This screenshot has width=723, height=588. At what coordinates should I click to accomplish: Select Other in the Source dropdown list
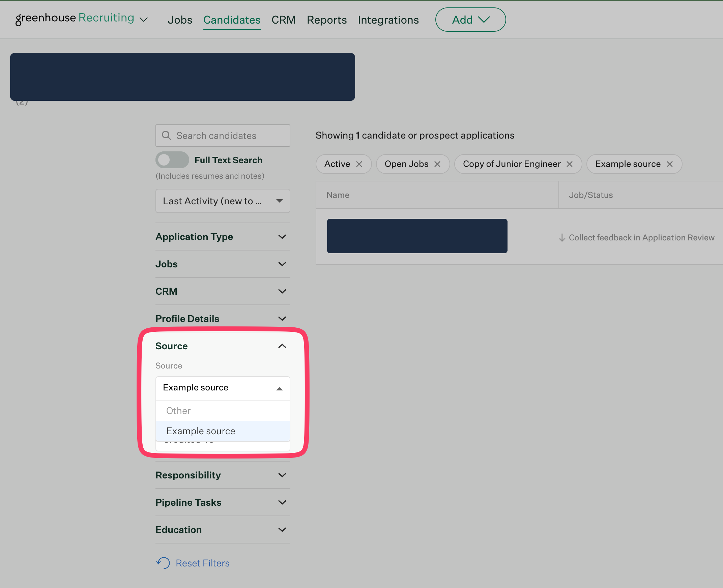coord(178,411)
